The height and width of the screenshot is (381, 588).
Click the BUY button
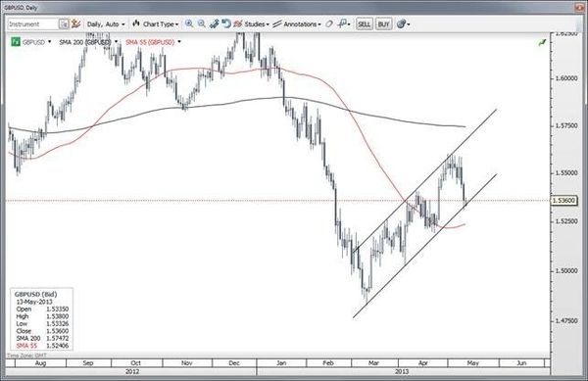(x=383, y=24)
